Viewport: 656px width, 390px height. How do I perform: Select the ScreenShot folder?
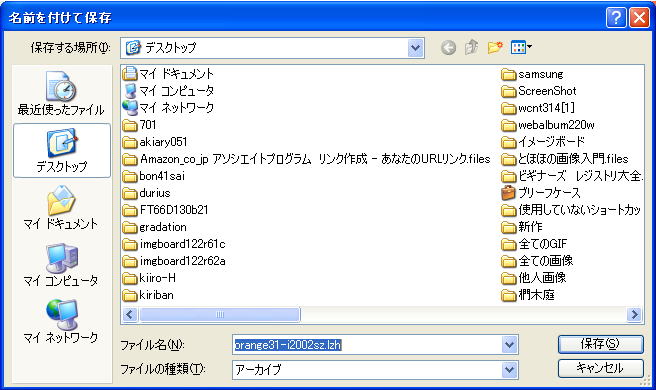(539, 91)
